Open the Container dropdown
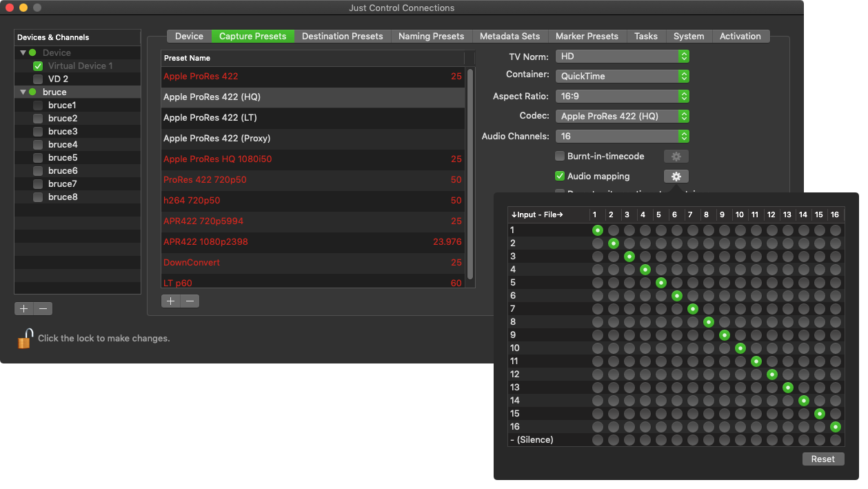 622,76
